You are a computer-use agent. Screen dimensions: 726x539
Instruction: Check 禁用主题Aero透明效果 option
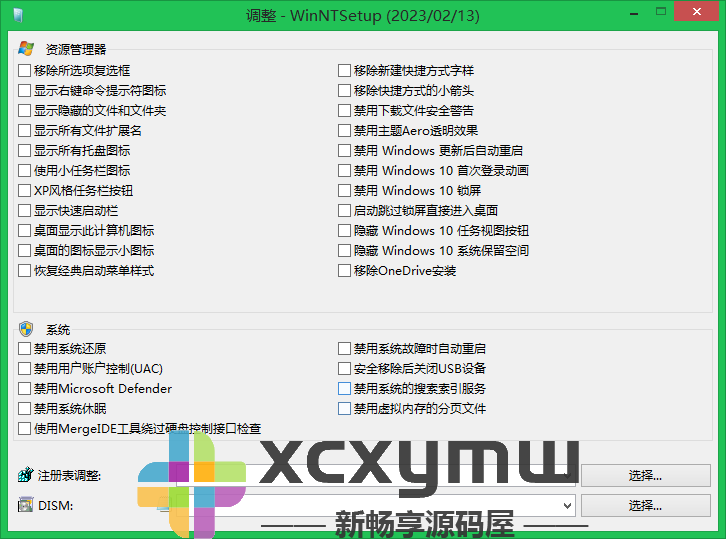pyautogui.click(x=344, y=131)
